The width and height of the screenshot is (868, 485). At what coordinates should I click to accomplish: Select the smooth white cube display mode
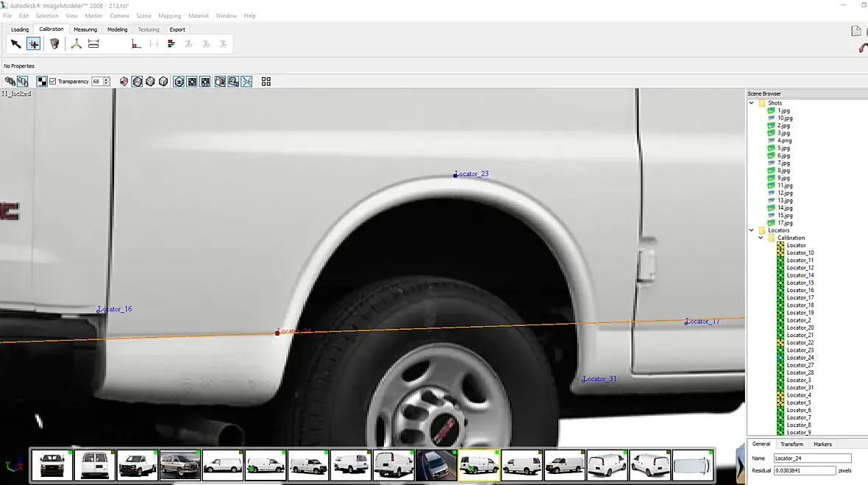[x=163, y=82]
